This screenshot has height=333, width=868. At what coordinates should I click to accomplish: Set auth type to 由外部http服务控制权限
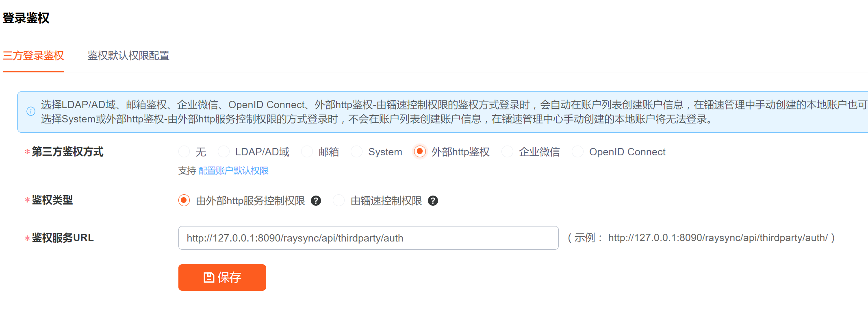click(184, 201)
